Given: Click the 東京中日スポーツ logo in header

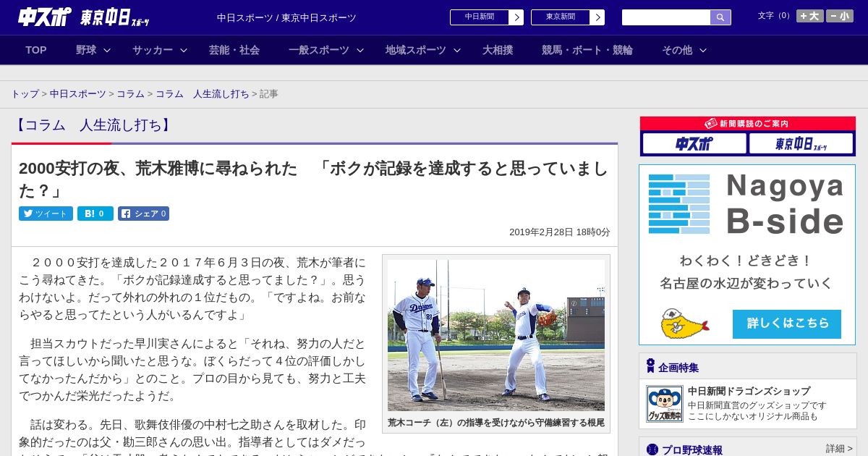Looking at the screenshot, I should click(115, 17).
